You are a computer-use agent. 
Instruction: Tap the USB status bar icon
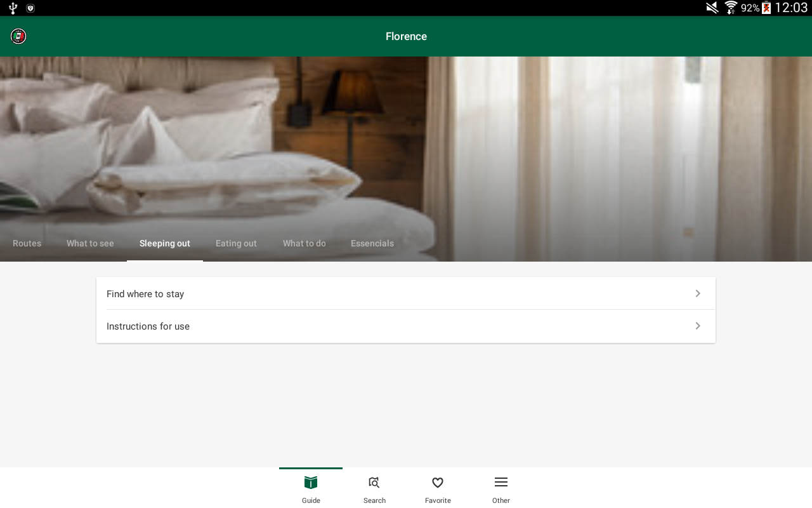point(13,8)
